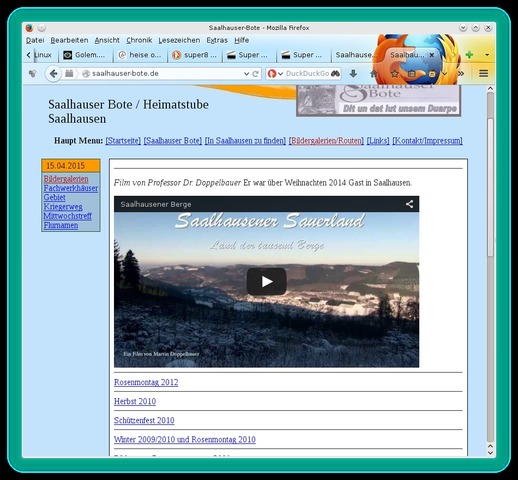This screenshot has width=518, height=480.
Task: Switch to the Linux tab
Action: 45,55
